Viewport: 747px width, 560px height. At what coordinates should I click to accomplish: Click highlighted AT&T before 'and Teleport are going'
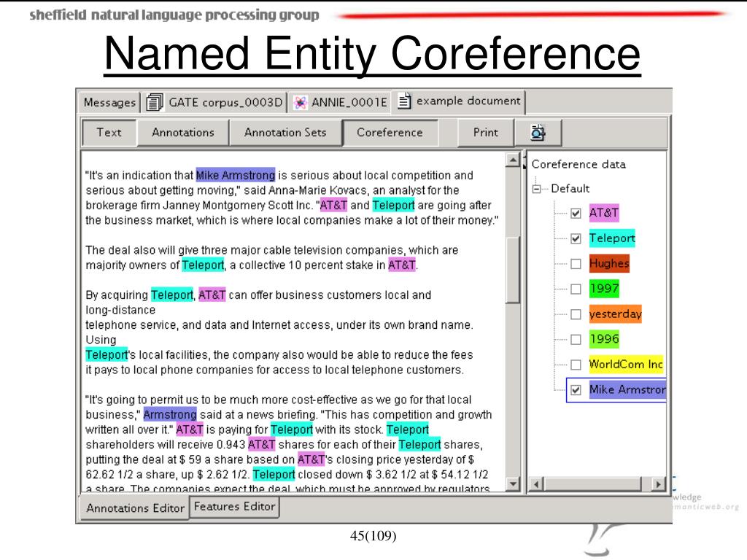[333, 205]
